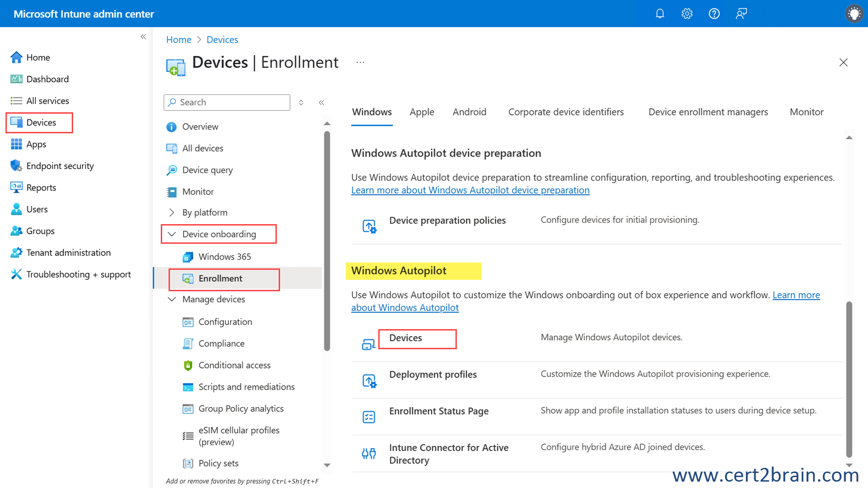The height and width of the screenshot is (488, 868).
Task: Open Device preparation policies
Action: (x=447, y=220)
